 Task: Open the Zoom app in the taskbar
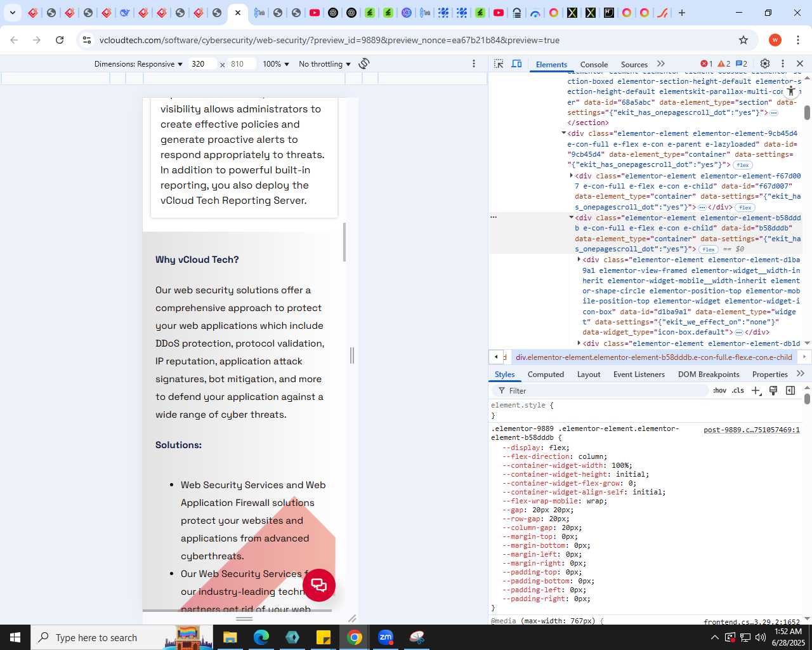click(386, 637)
